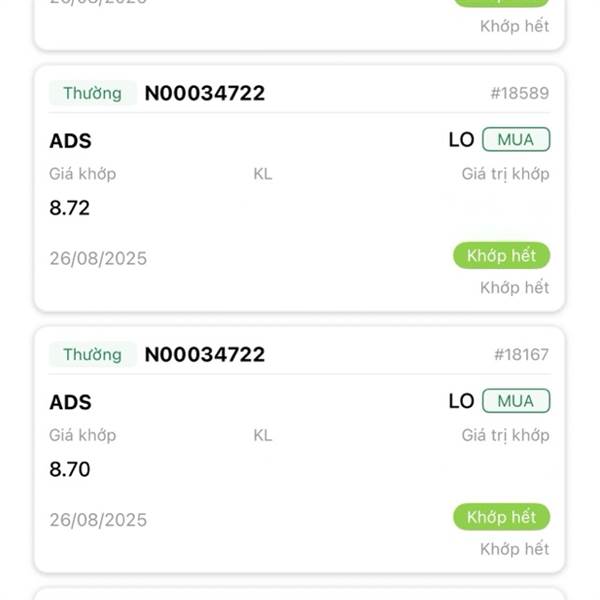Click matched price 8.70
This screenshot has height=600, width=600.
click(70, 469)
